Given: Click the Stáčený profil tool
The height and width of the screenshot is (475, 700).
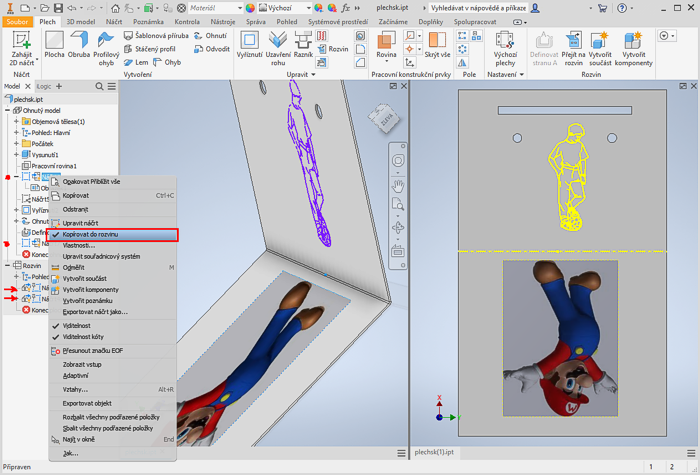Looking at the screenshot, I should (x=150, y=49).
